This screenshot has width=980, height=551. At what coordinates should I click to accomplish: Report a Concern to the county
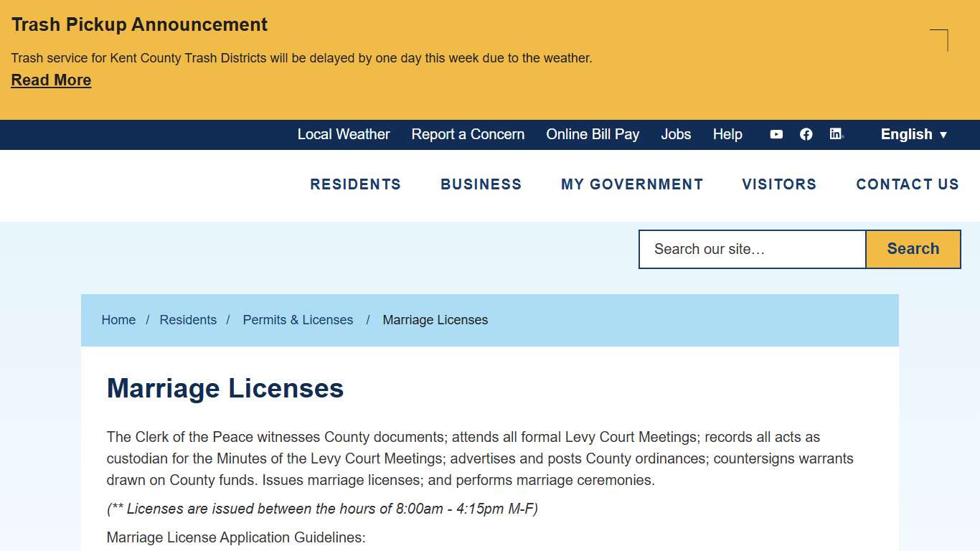[468, 134]
